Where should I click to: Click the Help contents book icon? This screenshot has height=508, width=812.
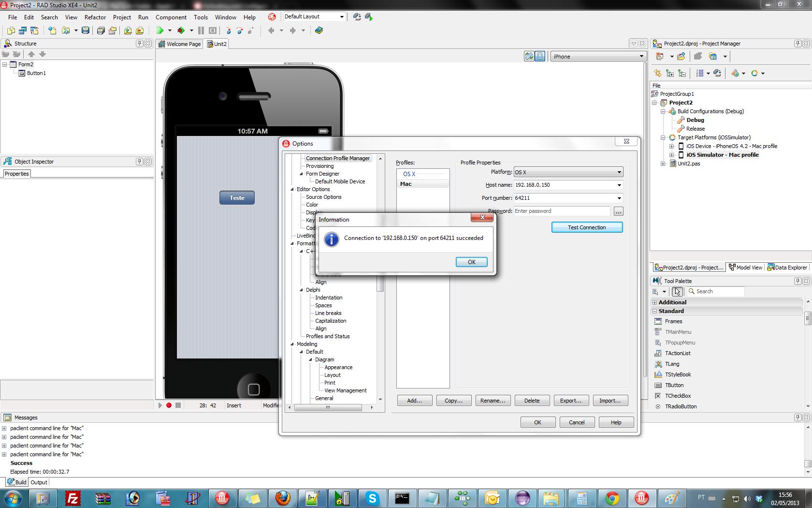point(319,30)
